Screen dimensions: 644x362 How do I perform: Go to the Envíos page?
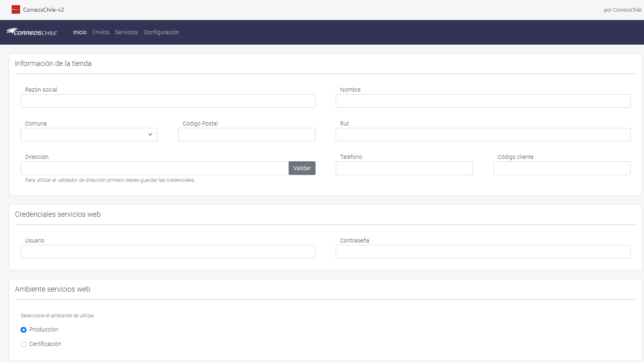[x=101, y=32]
